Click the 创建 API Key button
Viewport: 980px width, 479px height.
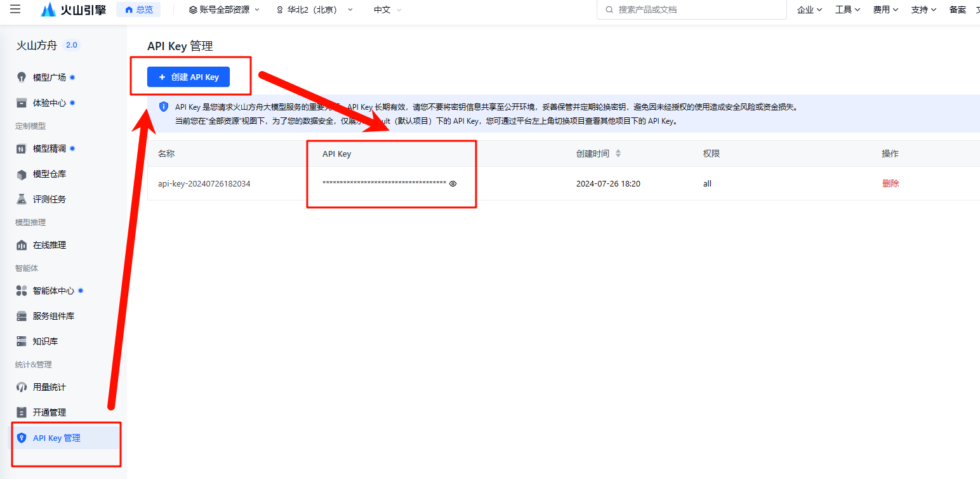coord(188,77)
